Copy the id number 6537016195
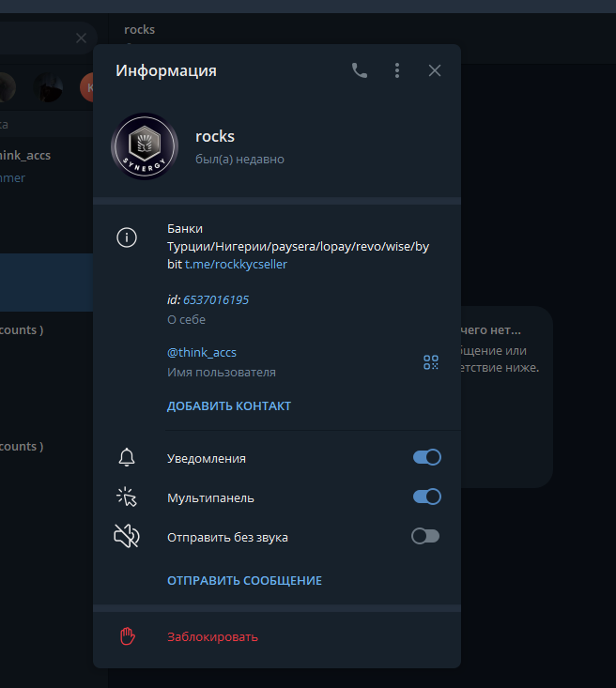 pos(216,299)
